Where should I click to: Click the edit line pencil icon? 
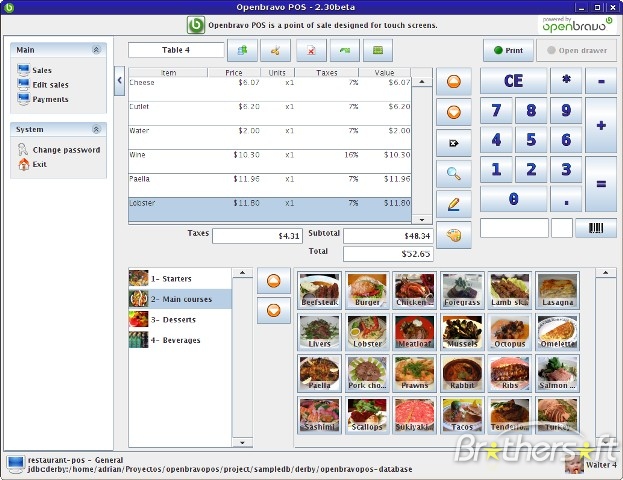coord(454,204)
